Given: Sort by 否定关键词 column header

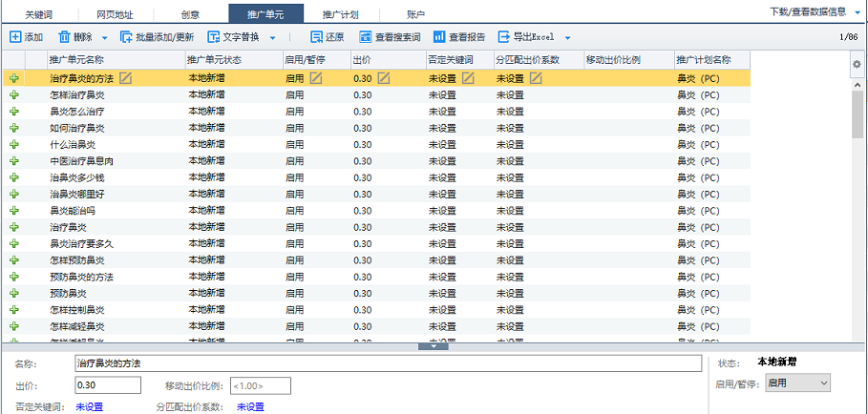Looking at the screenshot, I should [x=459, y=60].
